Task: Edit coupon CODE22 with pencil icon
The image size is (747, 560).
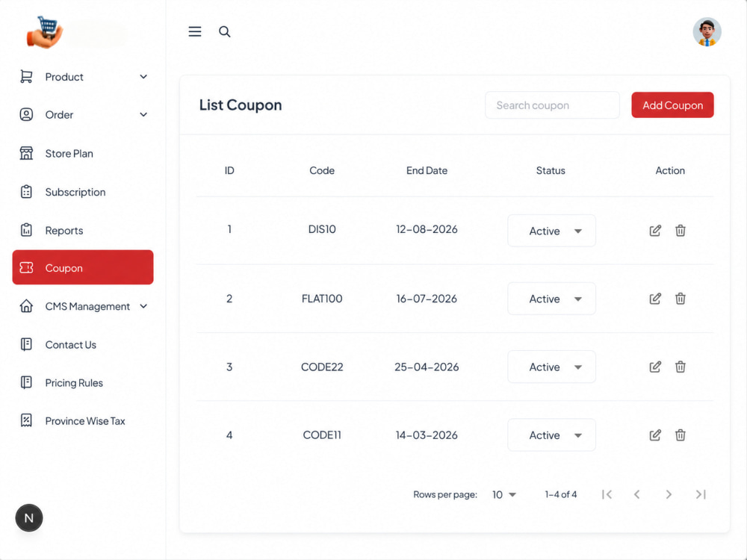Action: coord(655,367)
